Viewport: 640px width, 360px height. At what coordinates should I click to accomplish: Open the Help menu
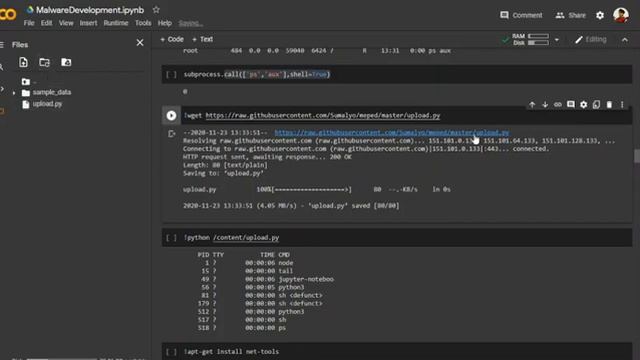(x=164, y=23)
